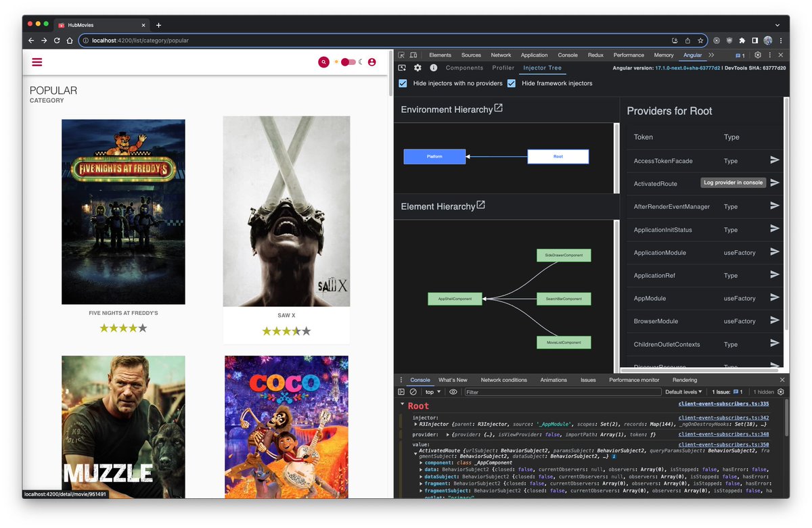Viewport: 812px width, 528px height.
Task: Open the Redux DevTools tab
Action: click(595, 55)
